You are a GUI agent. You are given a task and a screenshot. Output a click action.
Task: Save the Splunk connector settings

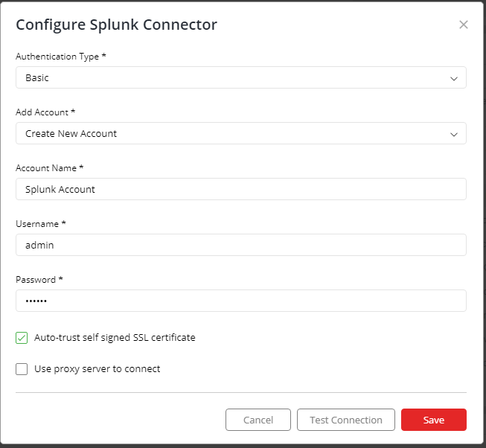pyautogui.click(x=434, y=420)
